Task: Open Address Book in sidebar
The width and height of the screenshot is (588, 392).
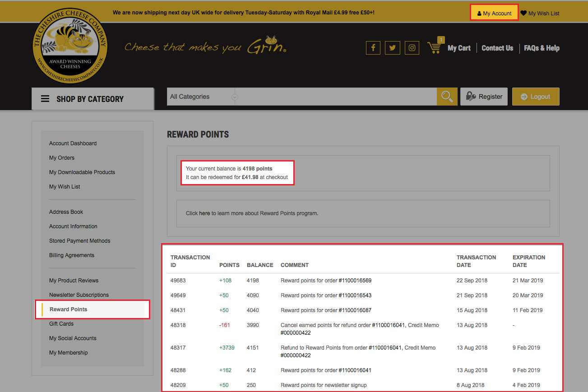Action: 66,212
